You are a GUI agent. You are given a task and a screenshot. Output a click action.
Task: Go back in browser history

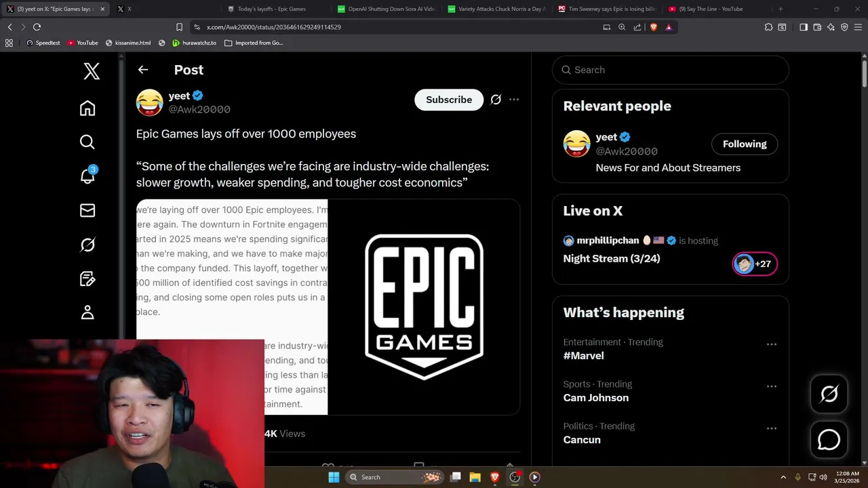10,27
